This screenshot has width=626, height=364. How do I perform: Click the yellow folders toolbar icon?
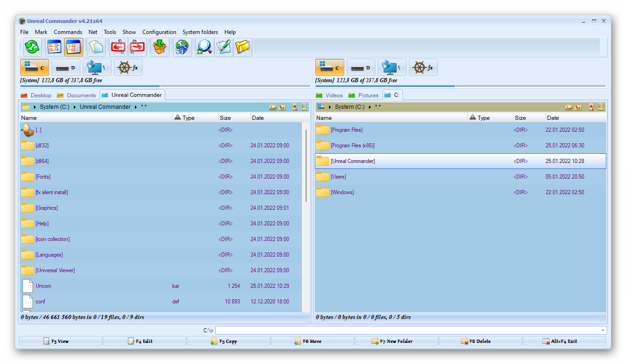coord(243,47)
